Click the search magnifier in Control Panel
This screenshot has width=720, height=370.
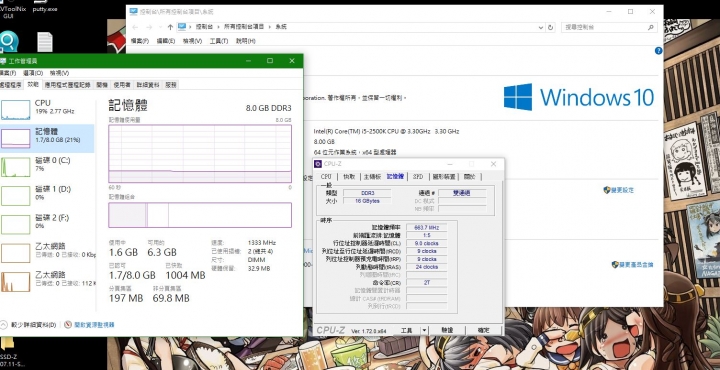(650, 27)
